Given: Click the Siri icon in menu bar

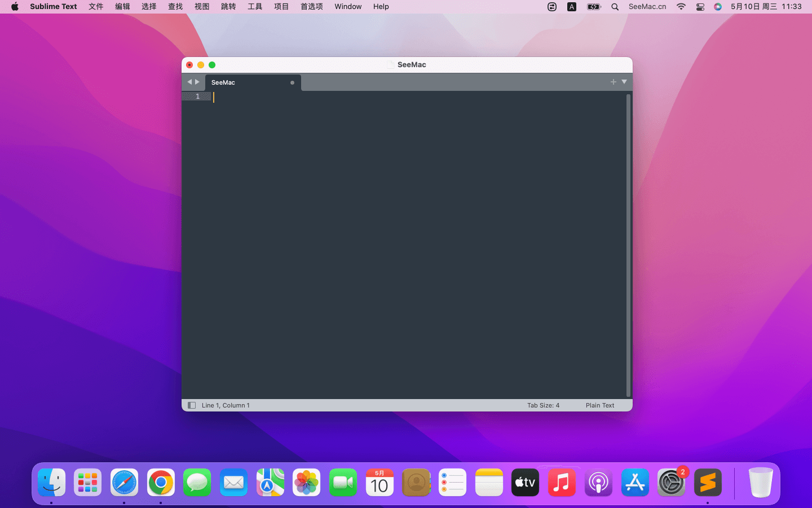Looking at the screenshot, I should 718,7.
